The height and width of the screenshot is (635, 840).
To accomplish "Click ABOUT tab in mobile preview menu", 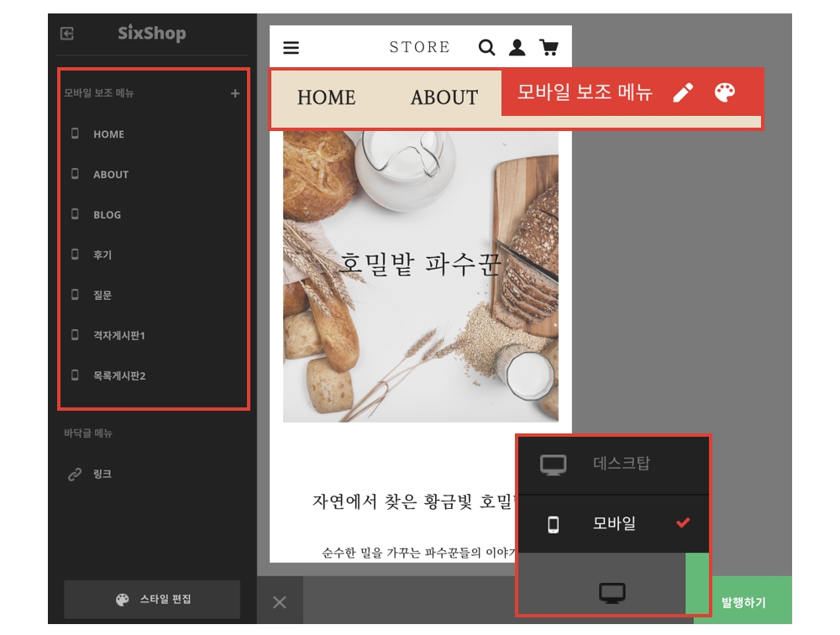I will pyautogui.click(x=444, y=98).
